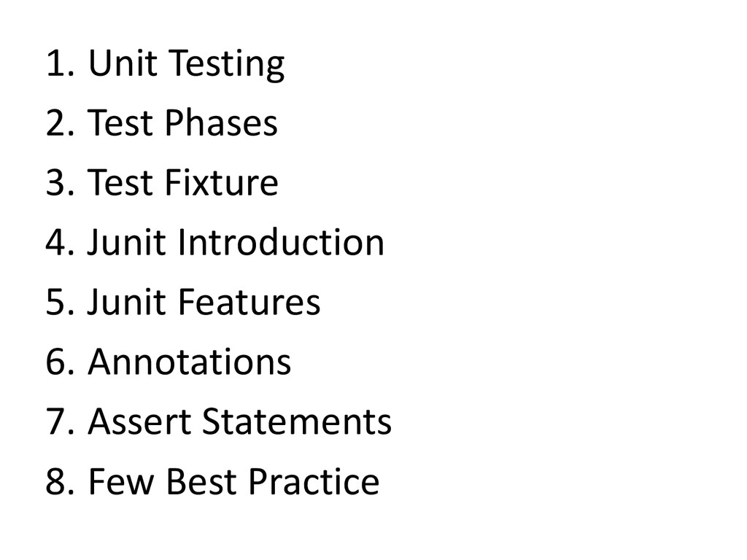Select the word "Fixture"

coord(222,182)
